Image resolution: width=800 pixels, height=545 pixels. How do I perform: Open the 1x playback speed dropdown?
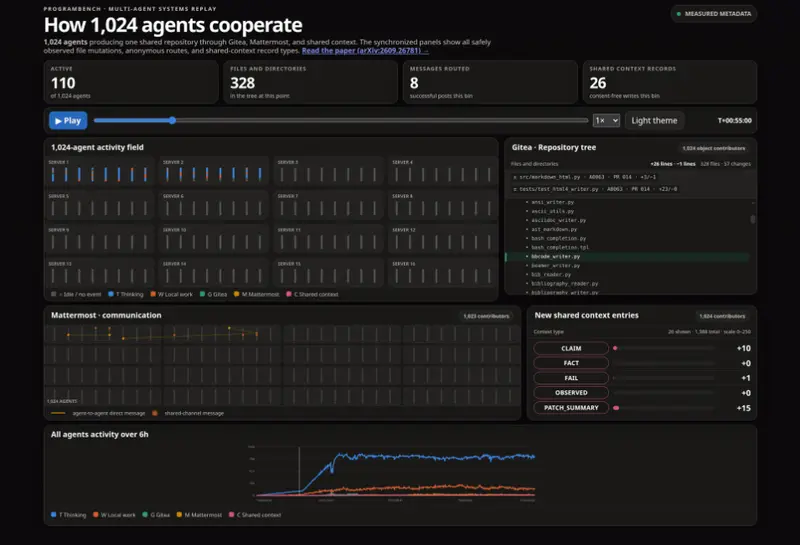(x=606, y=120)
